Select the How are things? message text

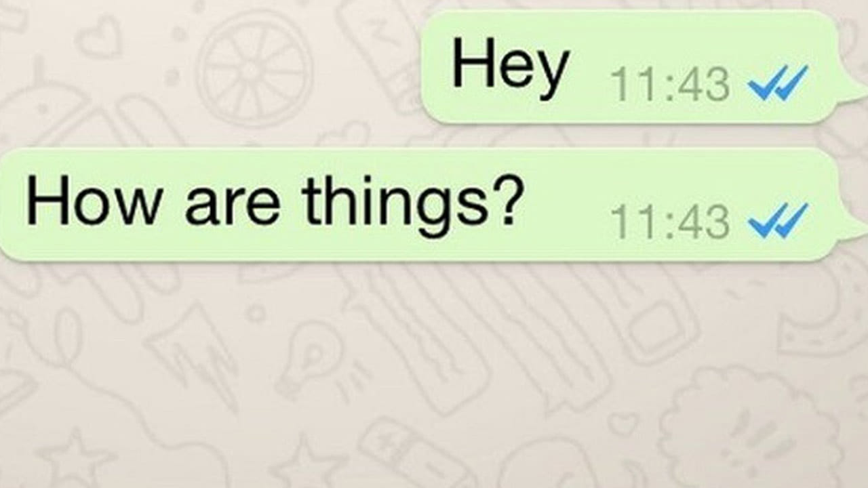point(275,203)
